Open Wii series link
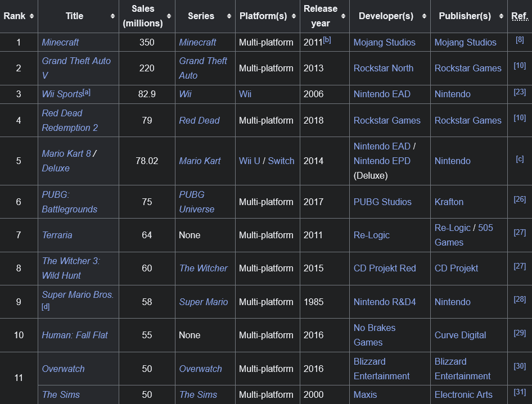Screen dimensions: 532x404 tap(185, 94)
